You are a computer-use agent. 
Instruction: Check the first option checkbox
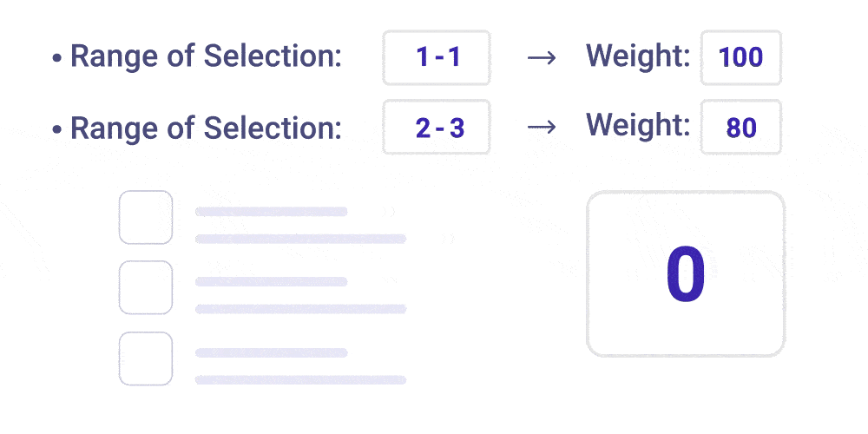145,218
